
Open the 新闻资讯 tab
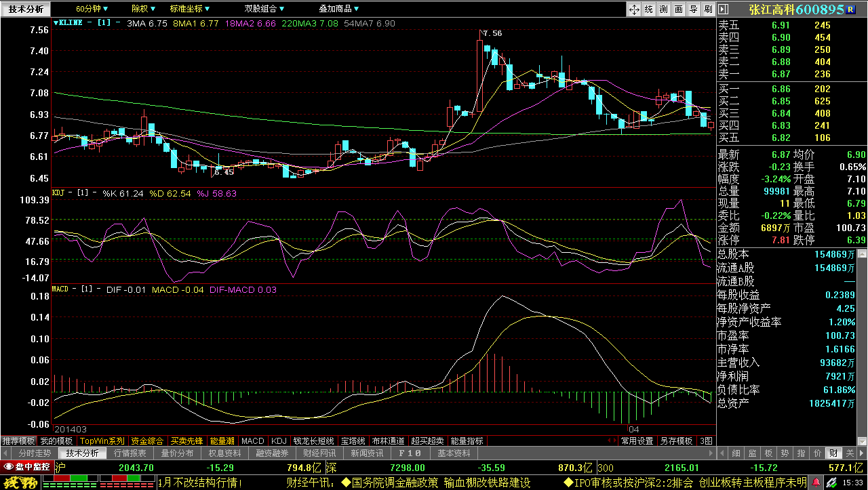click(367, 453)
